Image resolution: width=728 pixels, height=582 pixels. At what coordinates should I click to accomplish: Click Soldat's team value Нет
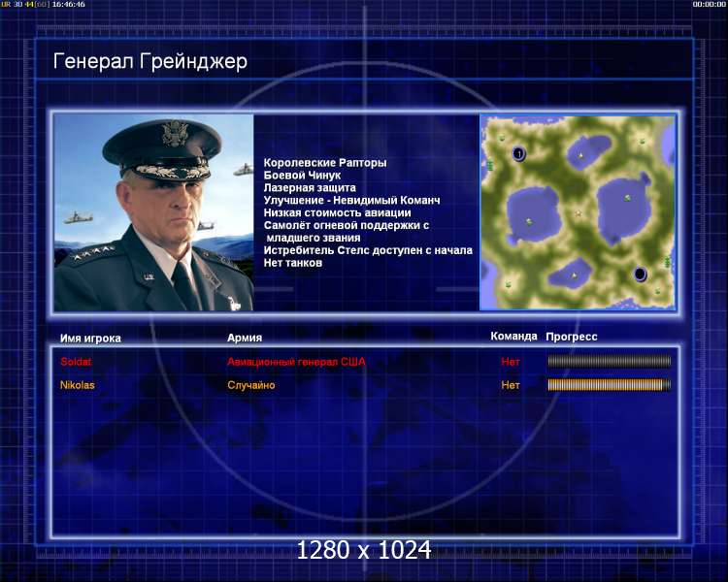[511, 362]
